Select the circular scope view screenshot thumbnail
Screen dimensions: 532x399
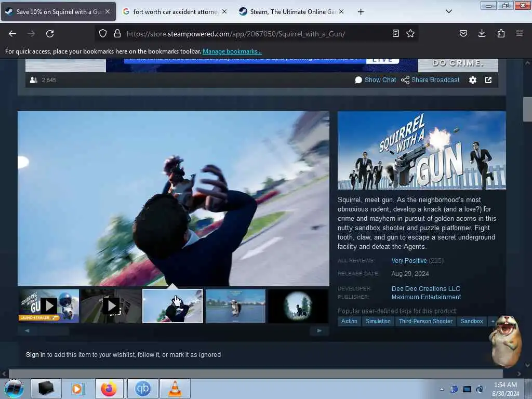298,306
